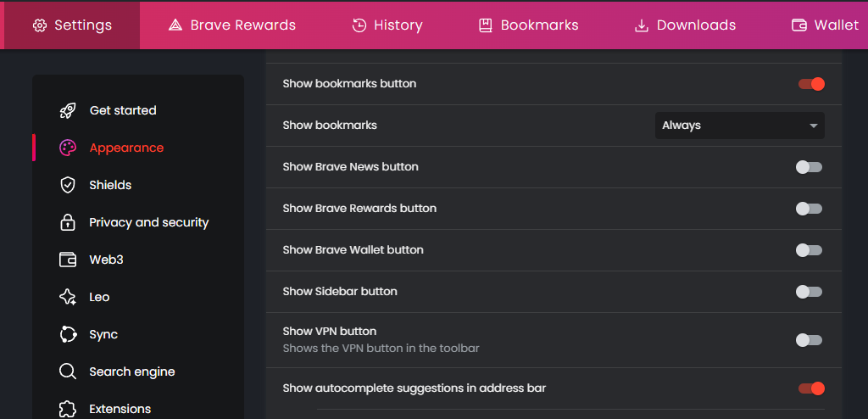This screenshot has width=868, height=419.
Task: Click 'Show bookmarks button' label text
Action: click(349, 84)
